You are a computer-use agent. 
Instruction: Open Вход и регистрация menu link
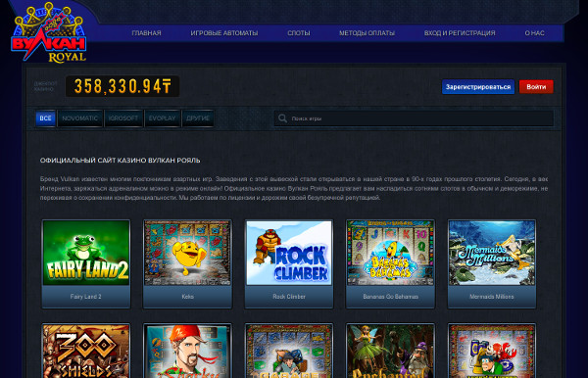[x=460, y=33]
